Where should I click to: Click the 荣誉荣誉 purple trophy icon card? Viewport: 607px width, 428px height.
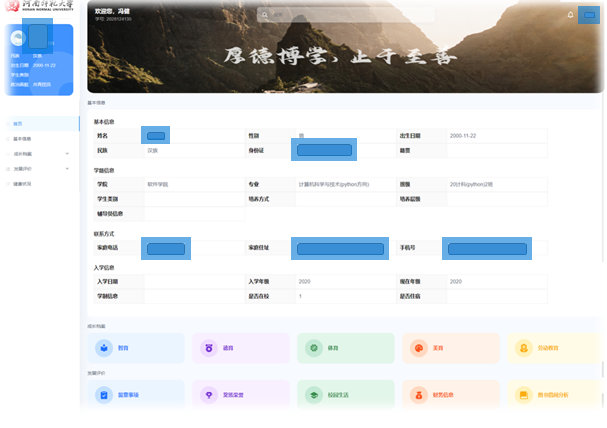click(x=209, y=395)
